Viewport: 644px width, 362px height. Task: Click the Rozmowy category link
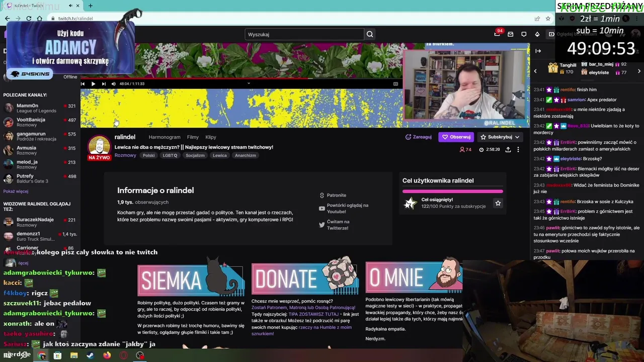[x=125, y=155]
